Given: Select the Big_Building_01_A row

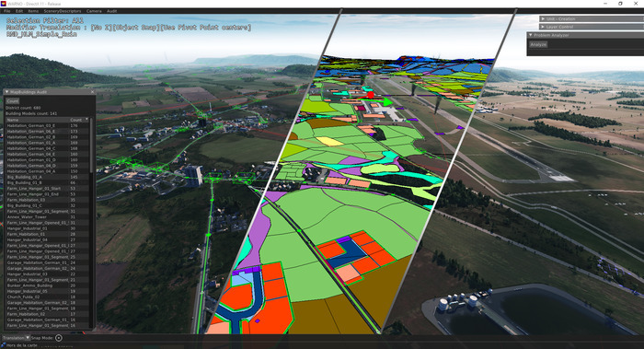Looking at the screenshot, I should click(x=47, y=177).
